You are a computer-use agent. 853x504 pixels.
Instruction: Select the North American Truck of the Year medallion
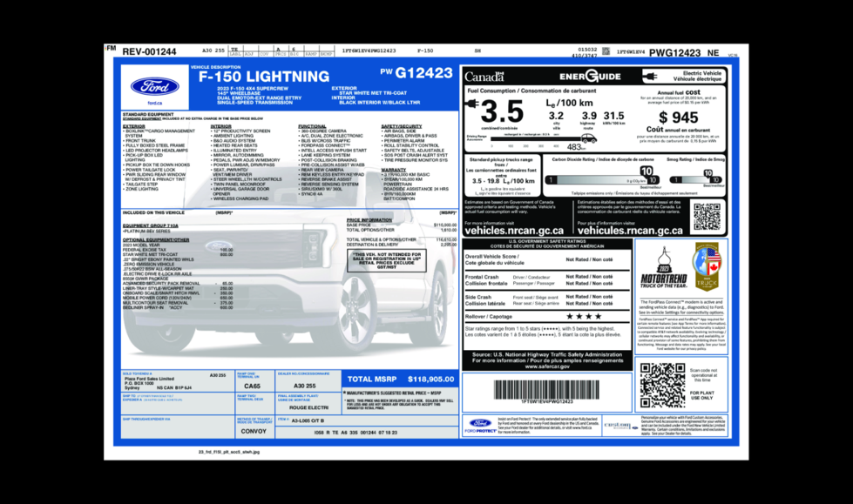pyautogui.click(x=707, y=266)
